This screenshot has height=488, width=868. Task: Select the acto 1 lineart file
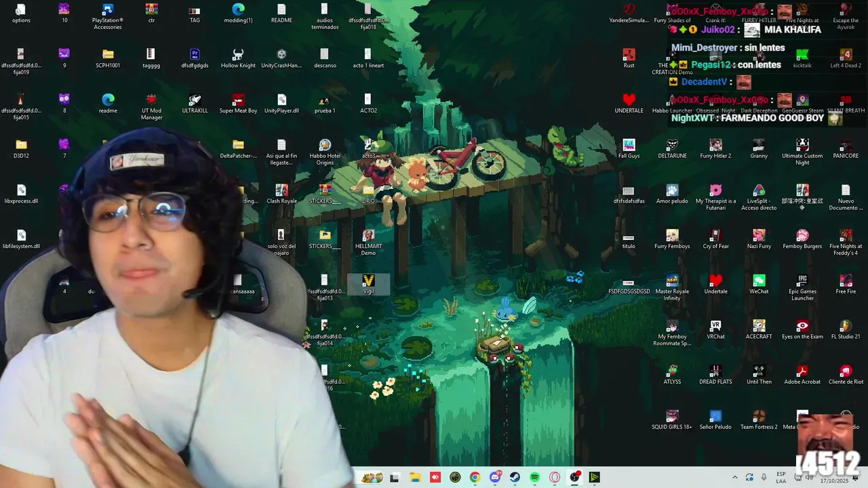(368, 59)
